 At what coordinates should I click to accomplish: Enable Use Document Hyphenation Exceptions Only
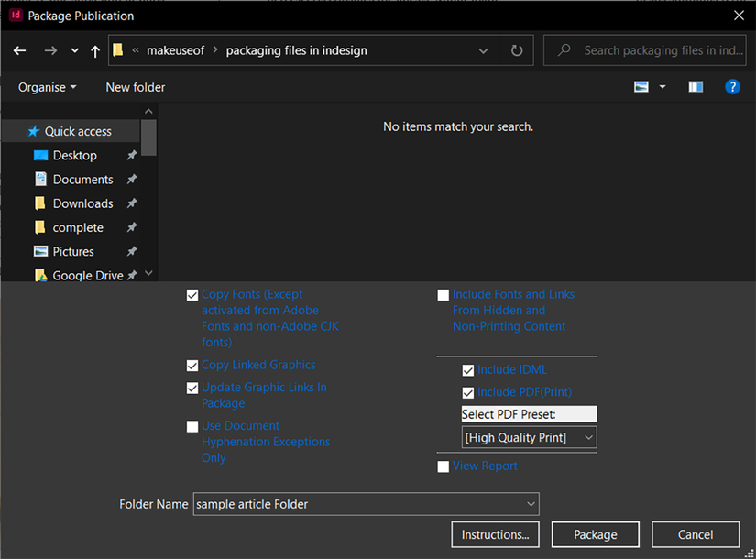pos(192,426)
